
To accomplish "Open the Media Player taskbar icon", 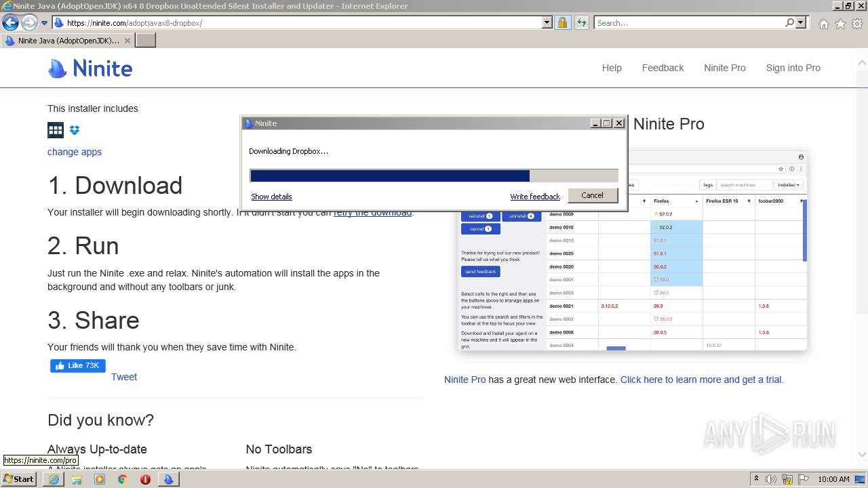I will (x=100, y=479).
